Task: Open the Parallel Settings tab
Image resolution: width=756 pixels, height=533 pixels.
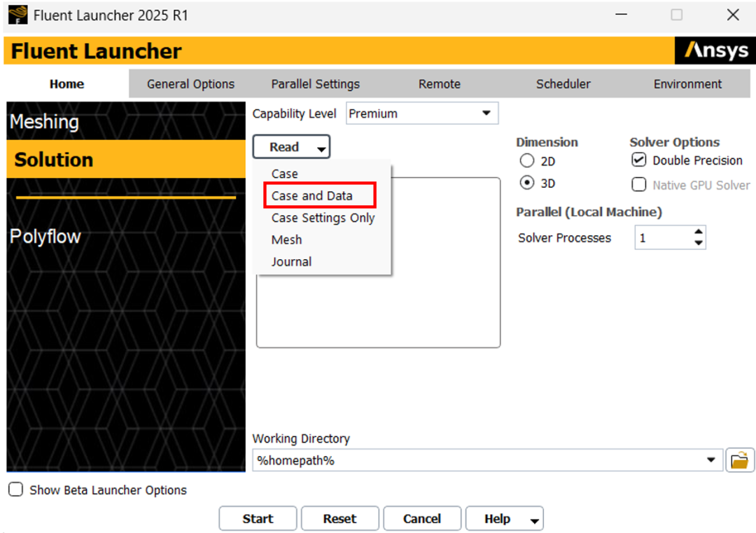Action: (x=315, y=84)
